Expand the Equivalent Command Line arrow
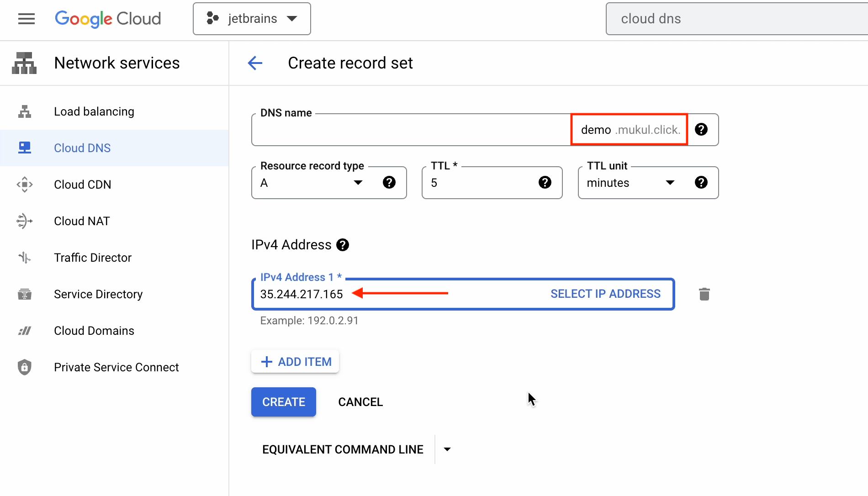Image resolution: width=868 pixels, height=496 pixels. tap(447, 449)
